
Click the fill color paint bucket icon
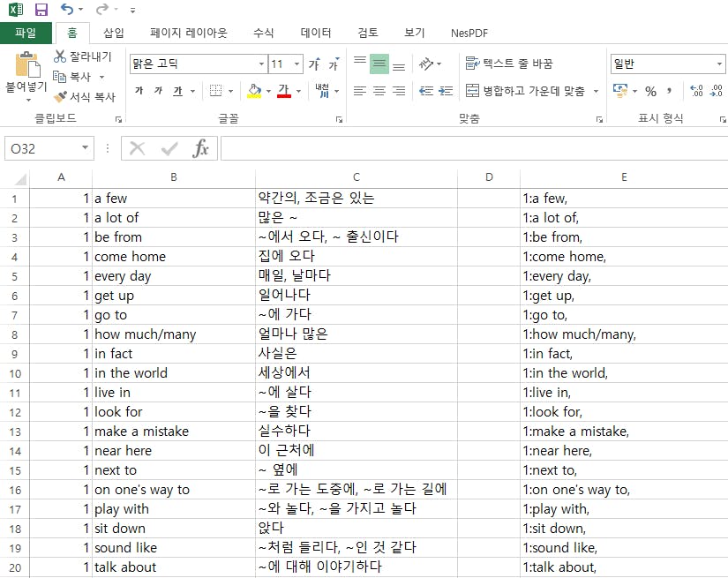pos(254,91)
